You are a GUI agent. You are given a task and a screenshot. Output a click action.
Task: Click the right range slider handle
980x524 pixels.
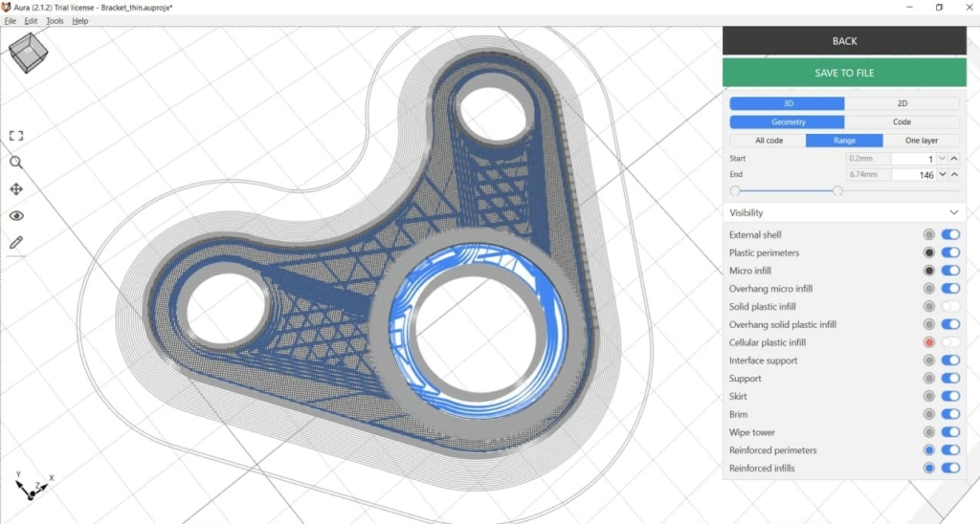(837, 190)
